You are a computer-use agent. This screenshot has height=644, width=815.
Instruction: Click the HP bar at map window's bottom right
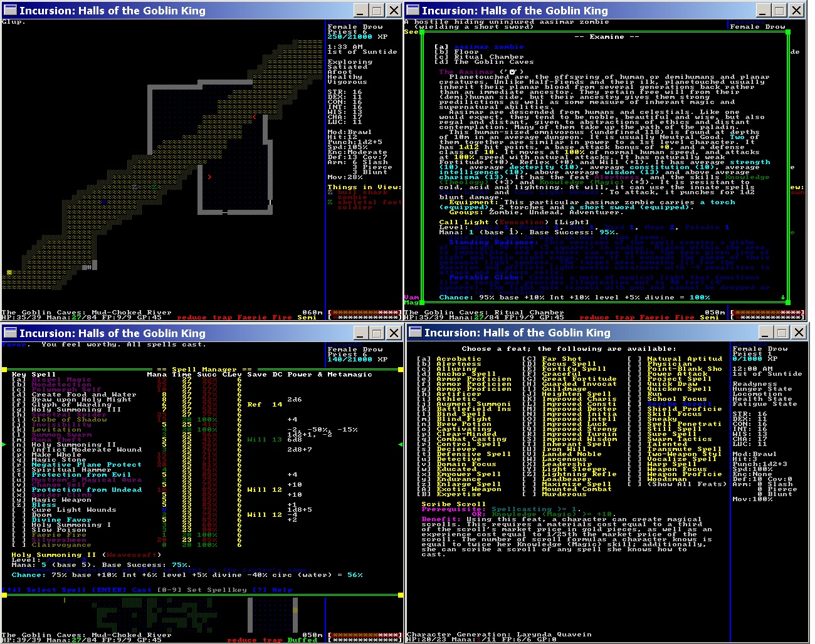click(364, 312)
